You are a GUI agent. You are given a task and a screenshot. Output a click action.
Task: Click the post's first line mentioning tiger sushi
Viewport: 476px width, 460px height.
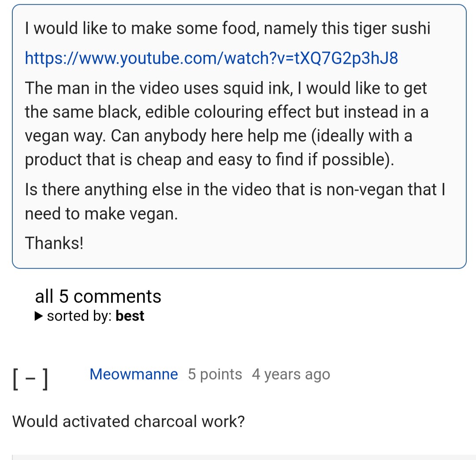click(x=227, y=29)
